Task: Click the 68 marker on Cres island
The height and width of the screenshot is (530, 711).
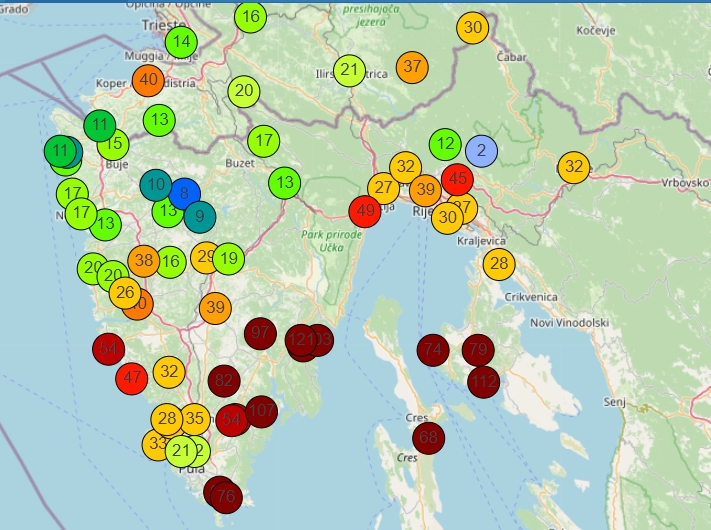Action: 429,437
